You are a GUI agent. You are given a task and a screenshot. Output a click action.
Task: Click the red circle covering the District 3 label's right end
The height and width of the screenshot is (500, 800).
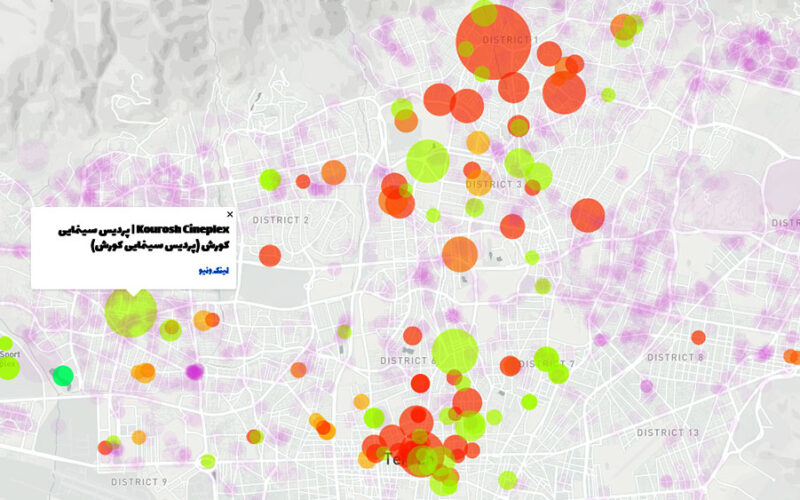pyautogui.click(x=533, y=187)
